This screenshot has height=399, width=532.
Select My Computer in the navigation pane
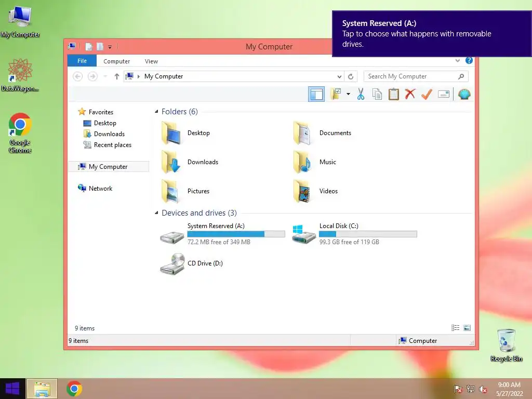109,167
